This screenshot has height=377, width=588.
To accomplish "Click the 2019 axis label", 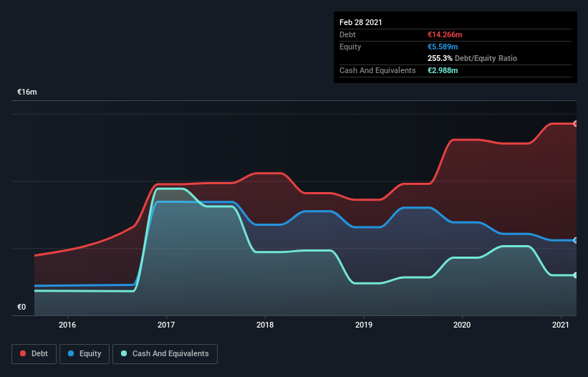I will (364, 325).
